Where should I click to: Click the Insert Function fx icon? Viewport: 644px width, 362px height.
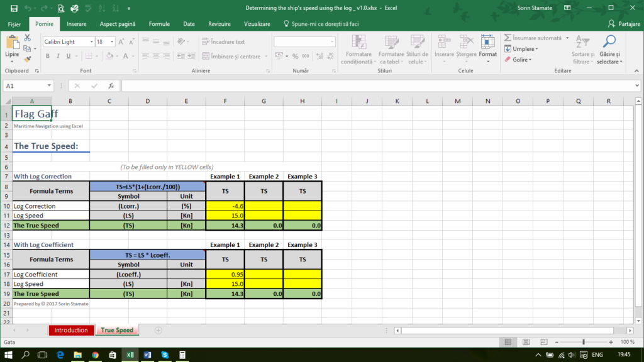(111, 85)
